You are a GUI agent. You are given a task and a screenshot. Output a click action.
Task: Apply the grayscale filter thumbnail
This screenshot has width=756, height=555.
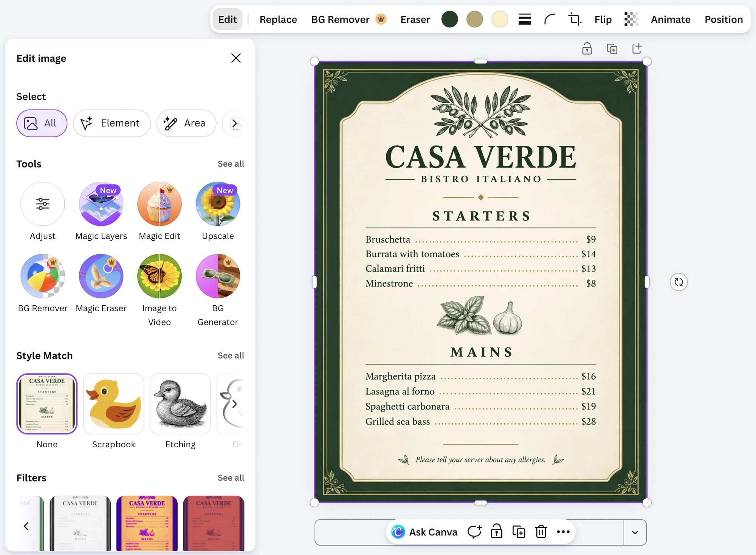tap(80, 523)
